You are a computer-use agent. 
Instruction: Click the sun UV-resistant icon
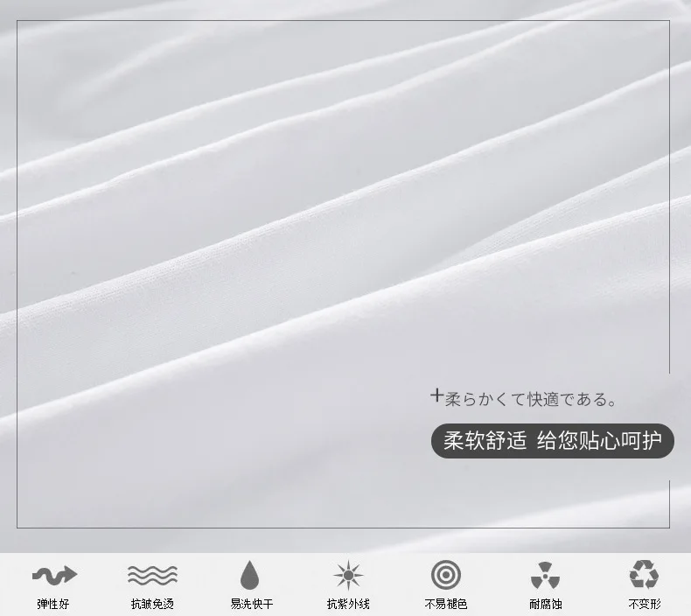tap(348, 575)
